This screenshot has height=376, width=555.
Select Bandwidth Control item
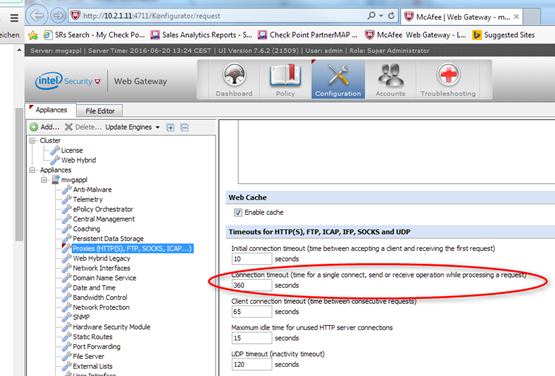(x=100, y=297)
